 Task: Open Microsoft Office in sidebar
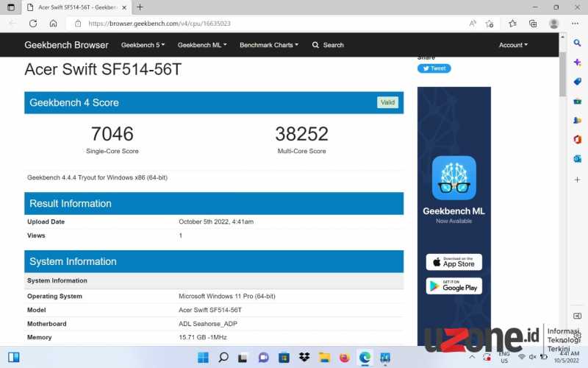[577, 139]
